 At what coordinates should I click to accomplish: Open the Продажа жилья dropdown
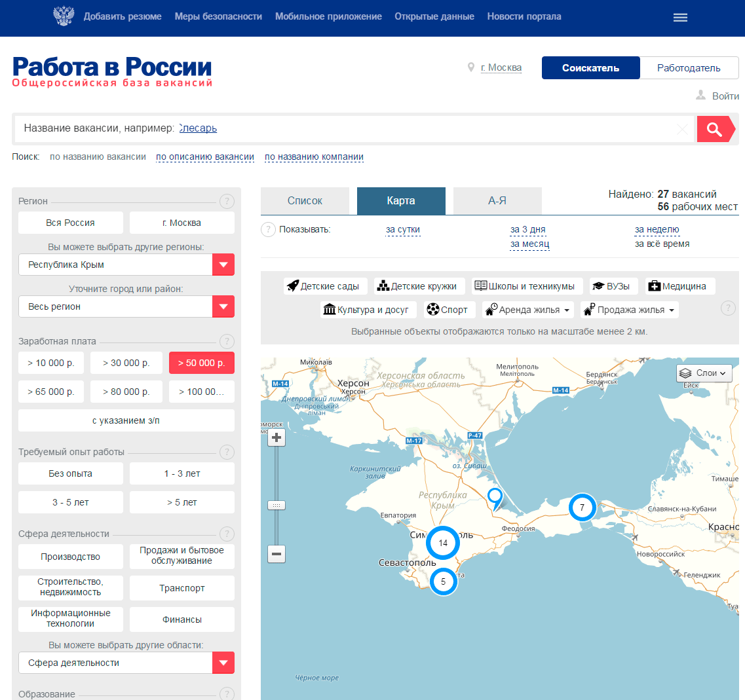click(630, 310)
